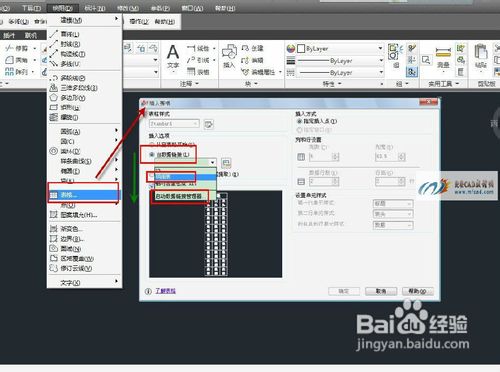The width and height of the screenshot is (500, 372).
Task: Open the Standard table style dropdown
Action: (174, 124)
